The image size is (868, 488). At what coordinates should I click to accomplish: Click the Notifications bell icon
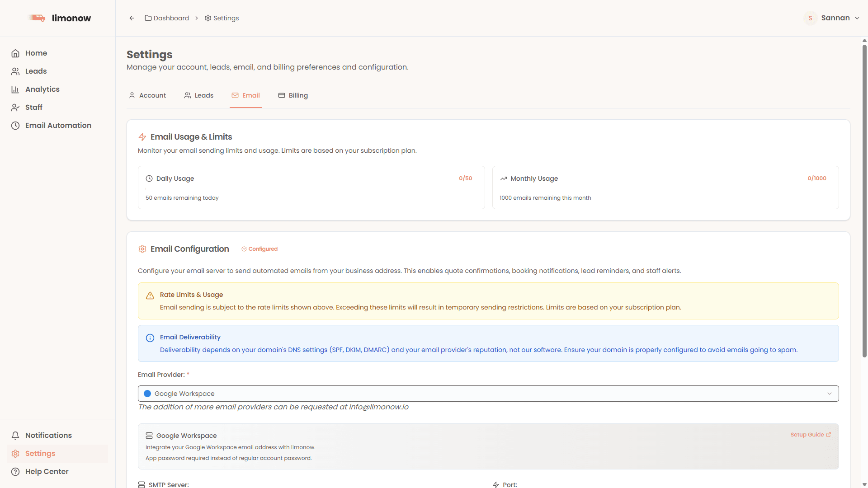15,435
